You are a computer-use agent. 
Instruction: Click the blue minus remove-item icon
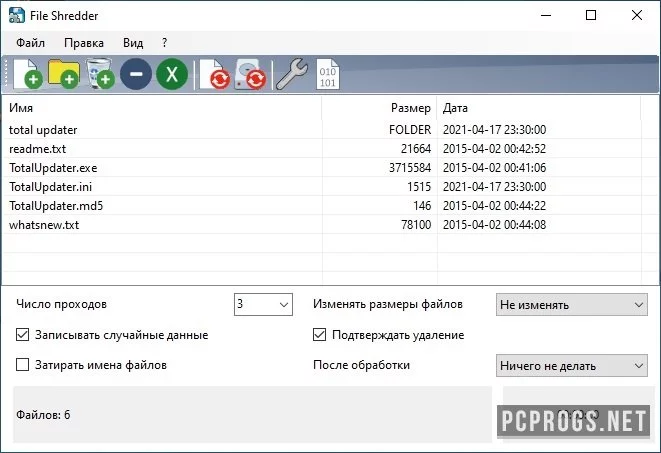click(x=136, y=74)
